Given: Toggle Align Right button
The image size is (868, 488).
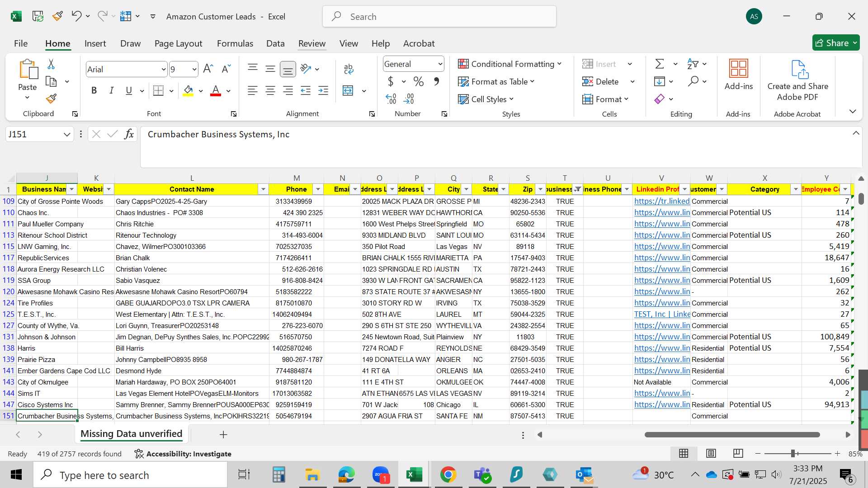Looking at the screenshot, I should pyautogui.click(x=288, y=91).
